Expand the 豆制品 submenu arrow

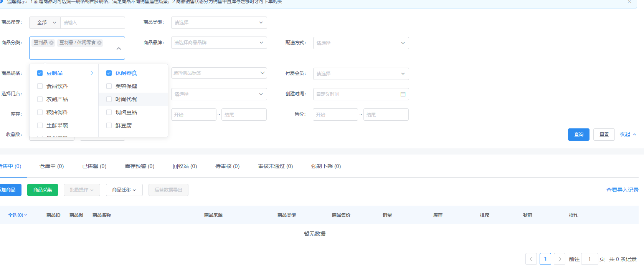click(x=92, y=73)
